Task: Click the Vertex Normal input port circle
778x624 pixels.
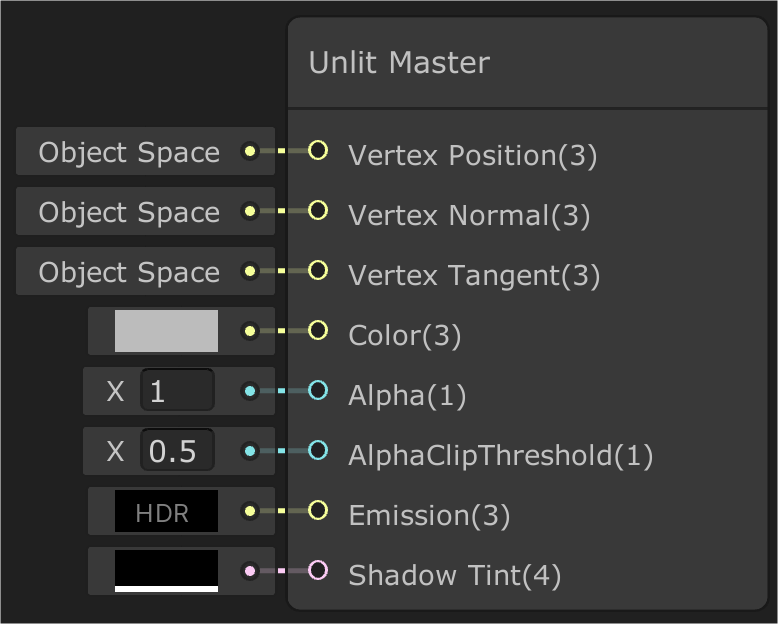Action: pyautogui.click(x=318, y=211)
